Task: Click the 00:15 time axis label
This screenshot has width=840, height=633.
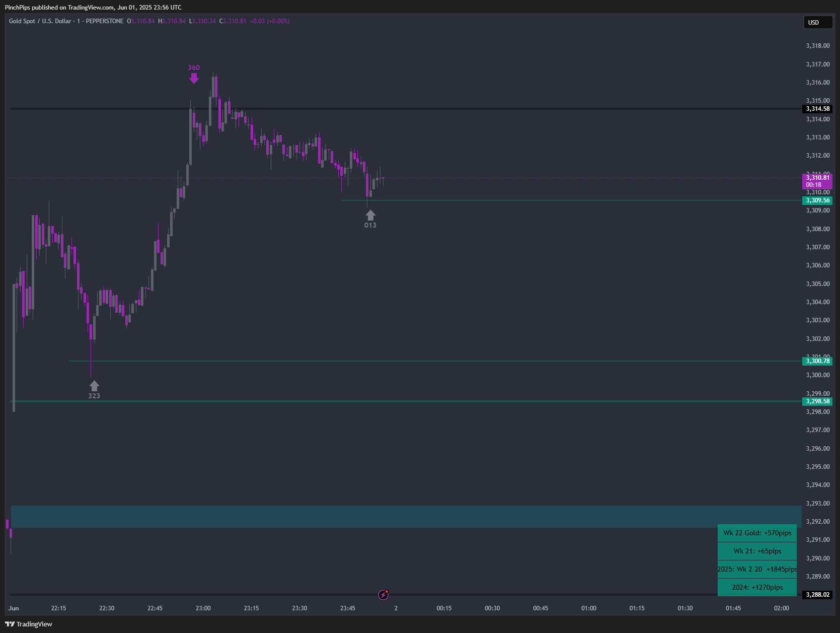Action: click(444, 608)
